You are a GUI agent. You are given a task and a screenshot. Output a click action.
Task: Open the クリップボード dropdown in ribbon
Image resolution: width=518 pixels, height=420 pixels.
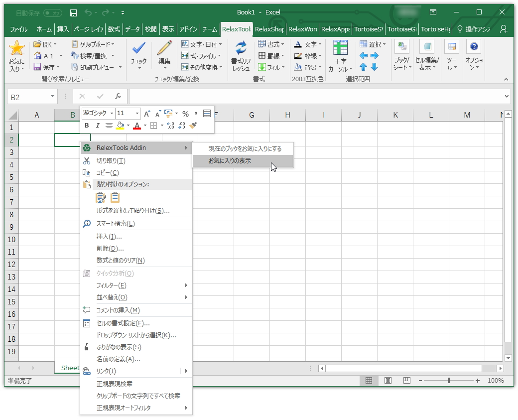tap(93, 44)
